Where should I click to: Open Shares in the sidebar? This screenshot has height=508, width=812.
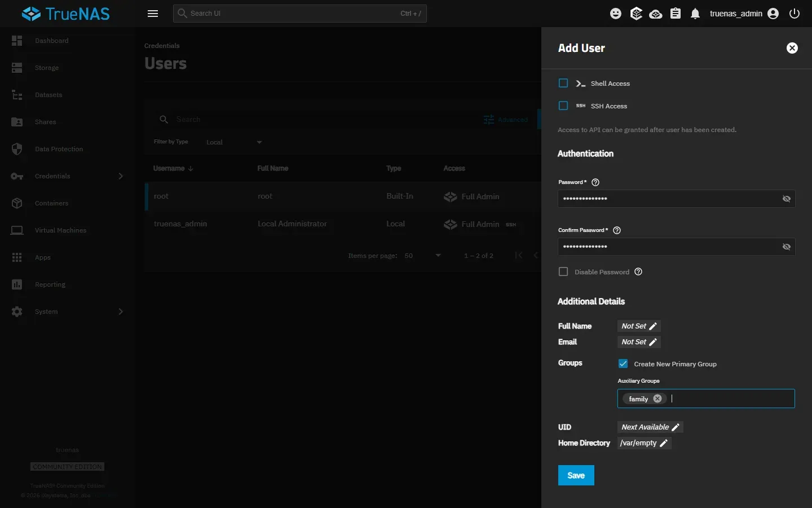pyautogui.click(x=68, y=122)
